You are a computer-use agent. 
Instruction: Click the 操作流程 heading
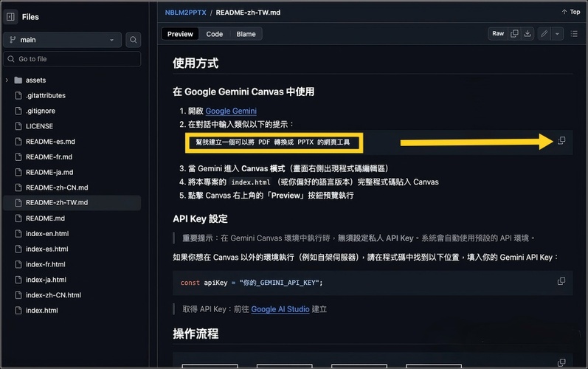[x=196, y=334]
